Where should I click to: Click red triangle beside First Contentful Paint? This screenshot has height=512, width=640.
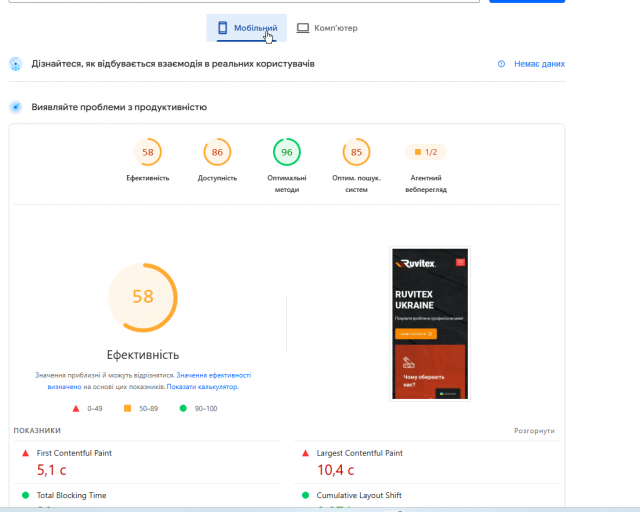[25, 453]
